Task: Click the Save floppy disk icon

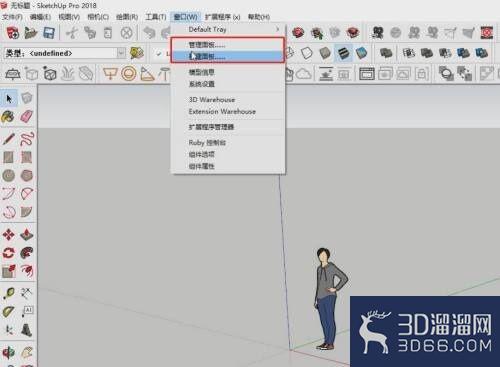Action: (x=49, y=33)
